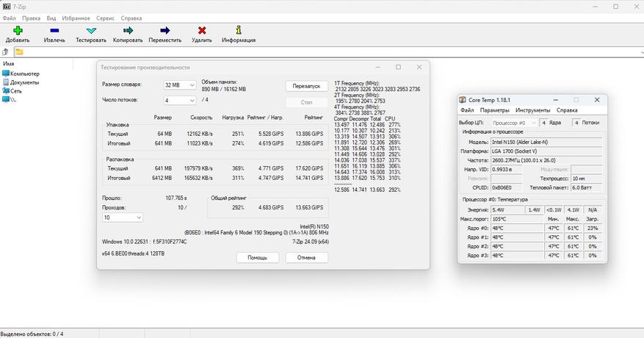Open the Файл menu in 7-Zip
644x338 pixels.
click(x=9, y=18)
